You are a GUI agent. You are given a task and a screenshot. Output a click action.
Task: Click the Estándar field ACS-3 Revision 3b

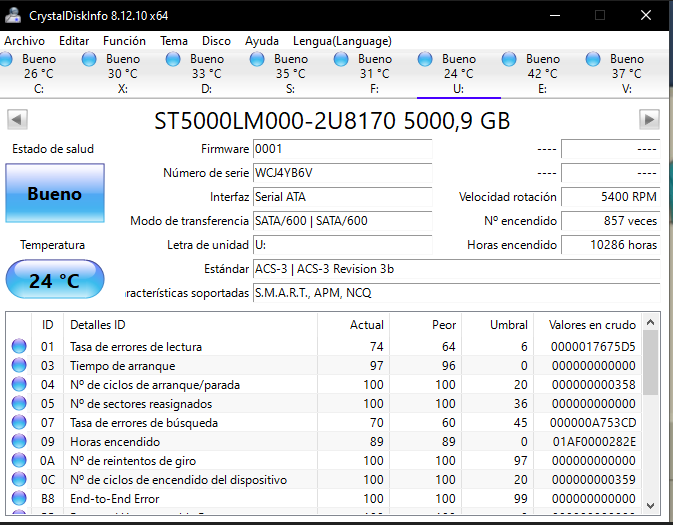(457, 269)
